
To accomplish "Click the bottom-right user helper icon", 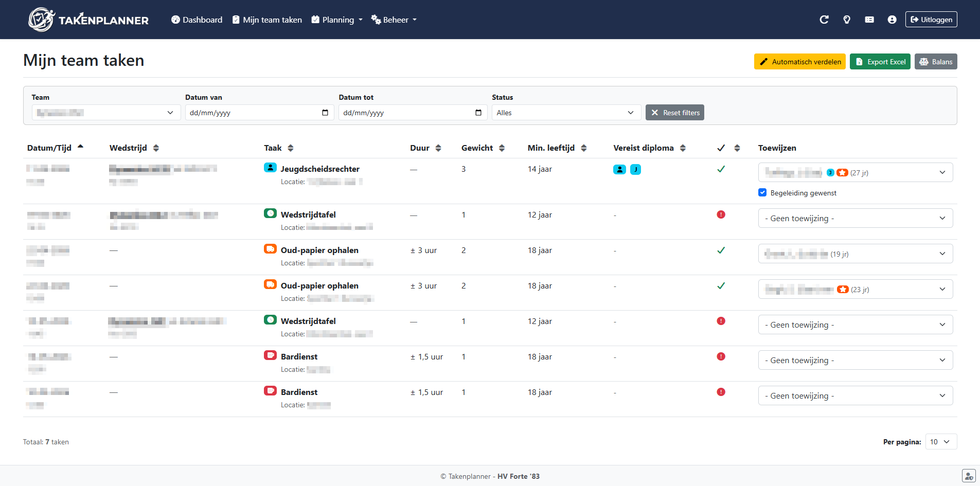I will pos(968,476).
